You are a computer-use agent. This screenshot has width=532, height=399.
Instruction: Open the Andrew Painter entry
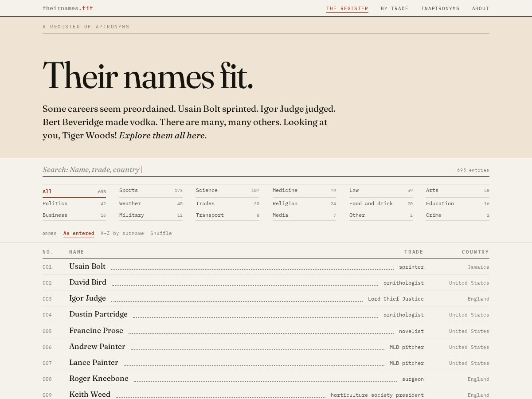266,347
